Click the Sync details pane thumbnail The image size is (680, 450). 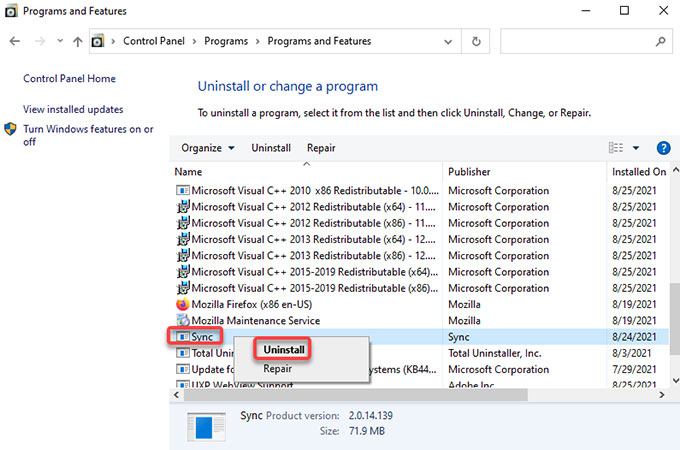[x=206, y=427]
